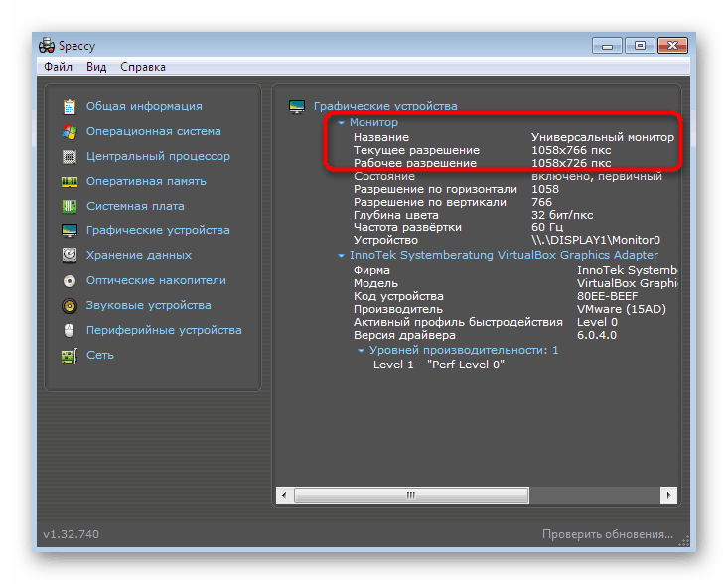The height and width of the screenshot is (584, 728).
Task: Select the Графические устройства sidebar label
Action: coord(158,230)
